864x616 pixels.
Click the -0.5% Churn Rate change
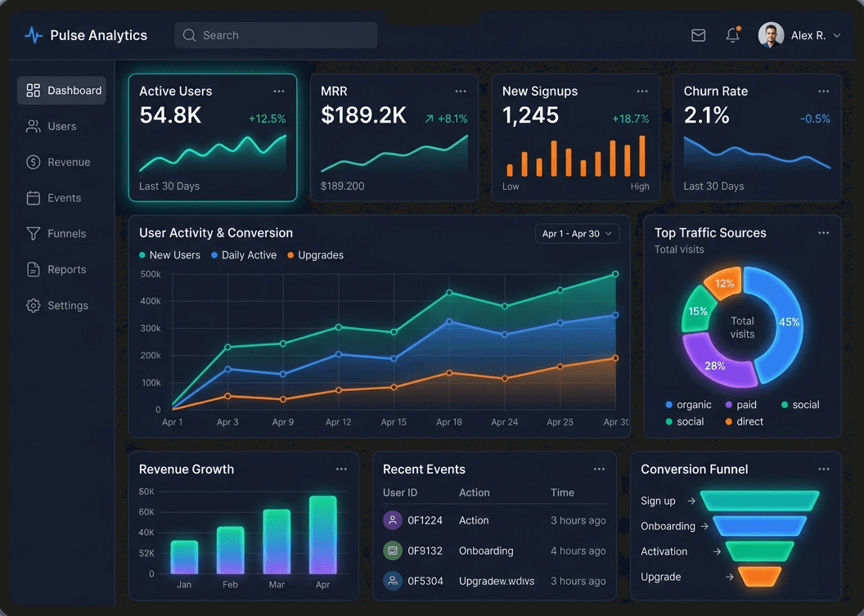(814, 119)
